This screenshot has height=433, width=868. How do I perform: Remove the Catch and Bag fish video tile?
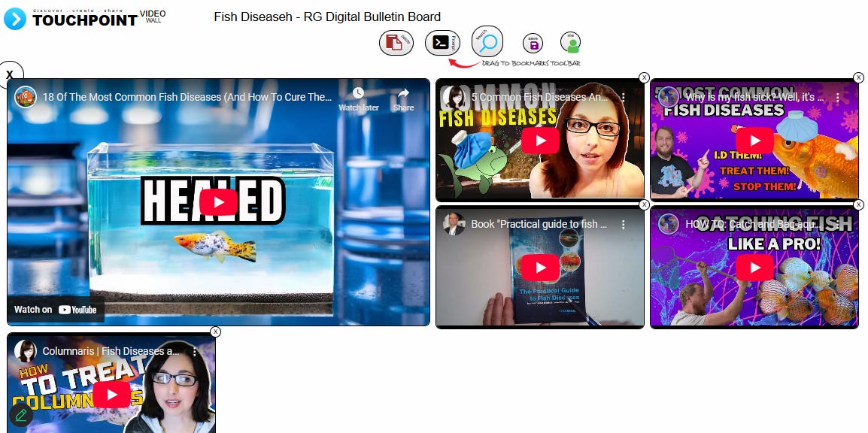(858, 204)
